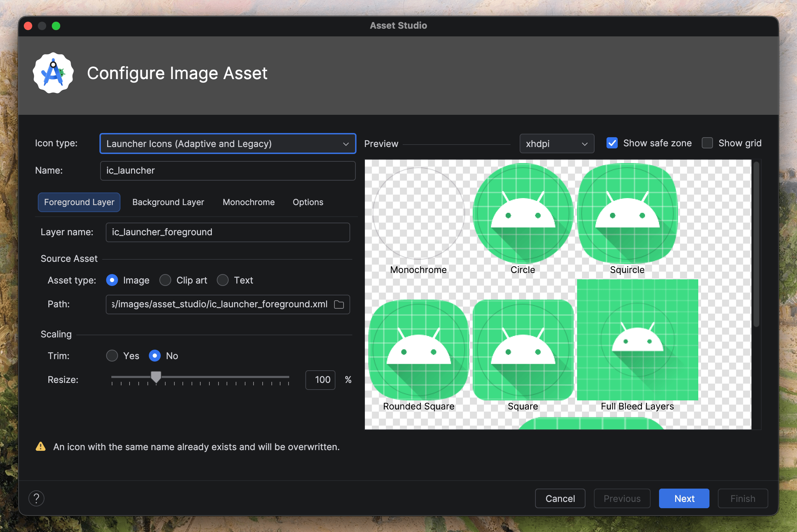Click the Name input field
The width and height of the screenshot is (797, 532).
click(x=228, y=171)
